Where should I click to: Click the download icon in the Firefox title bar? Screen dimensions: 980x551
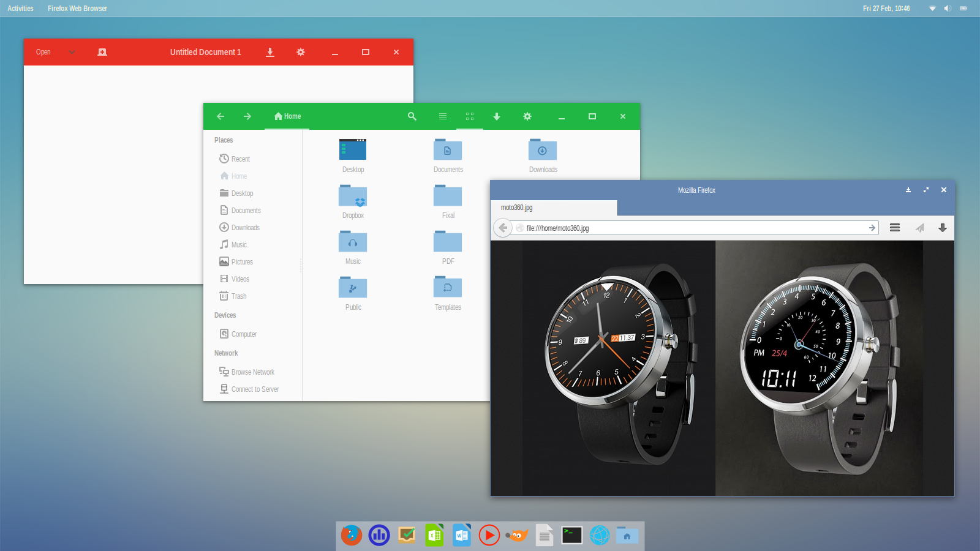tap(908, 190)
